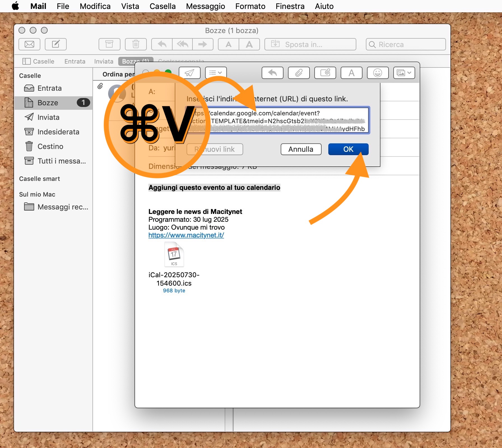The width and height of the screenshot is (502, 448).
Task: Cancel the link dialog with Annulla
Action: (x=301, y=149)
